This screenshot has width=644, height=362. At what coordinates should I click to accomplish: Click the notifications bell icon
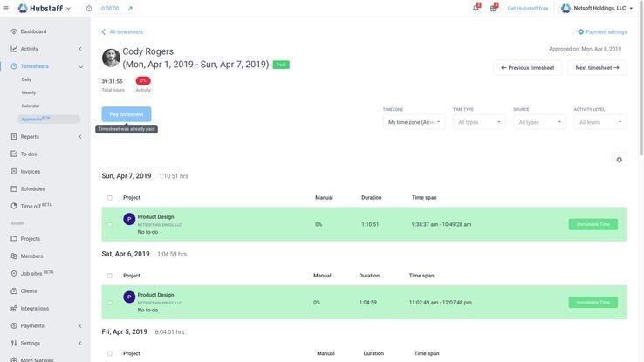(x=476, y=8)
